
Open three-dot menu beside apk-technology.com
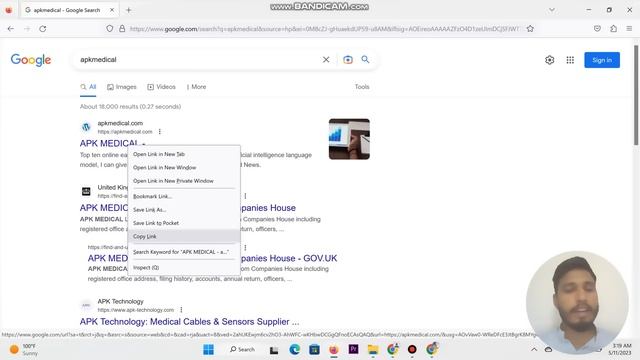click(x=181, y=310)
